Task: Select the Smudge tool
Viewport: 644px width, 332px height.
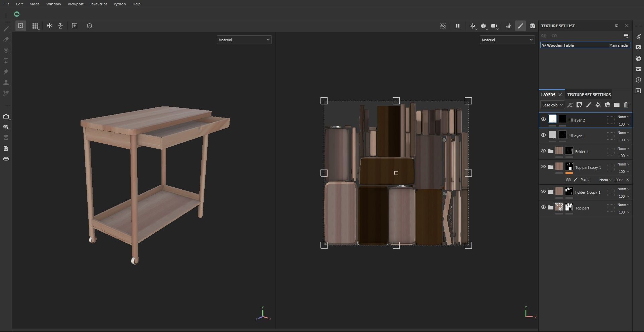Action: pyautogui.click(x=6, y=72)
